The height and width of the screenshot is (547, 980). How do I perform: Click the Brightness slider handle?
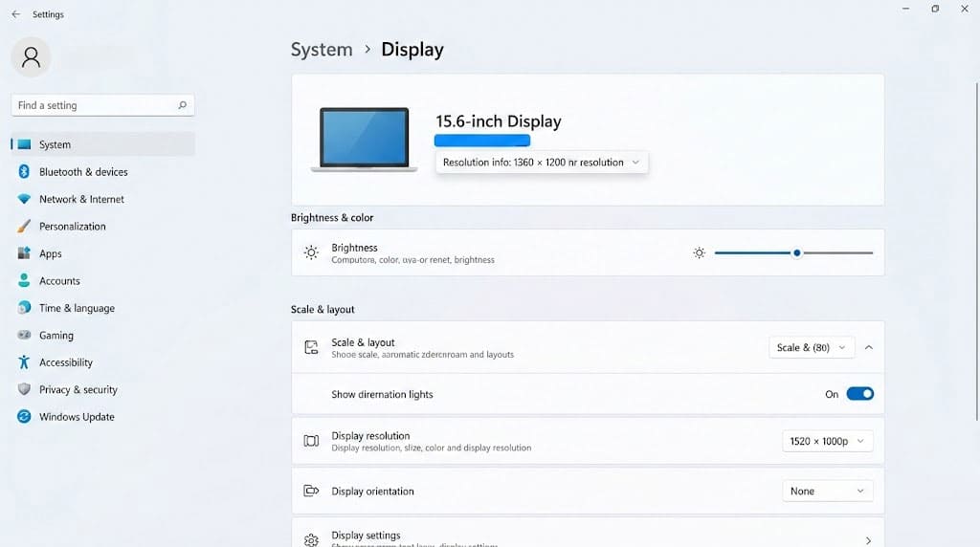pos(796,252)
